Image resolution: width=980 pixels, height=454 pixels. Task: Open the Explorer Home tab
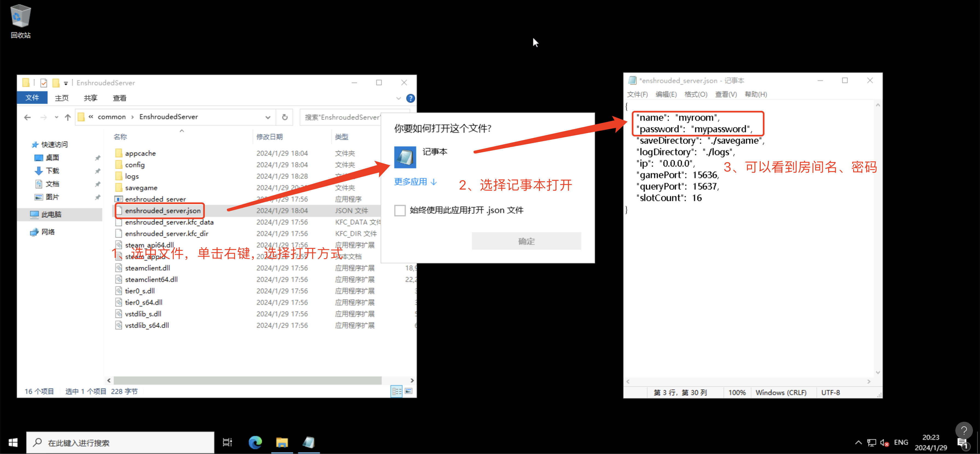click(x=62, y=98)
